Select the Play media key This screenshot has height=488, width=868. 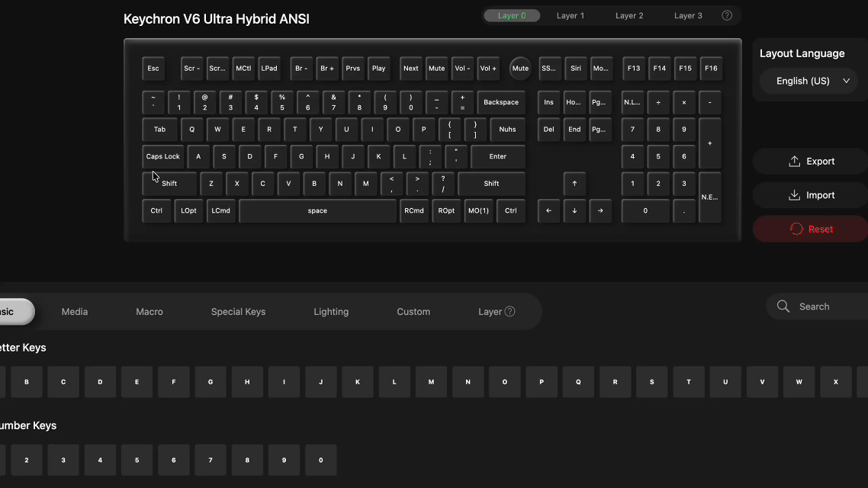point(378,69)
